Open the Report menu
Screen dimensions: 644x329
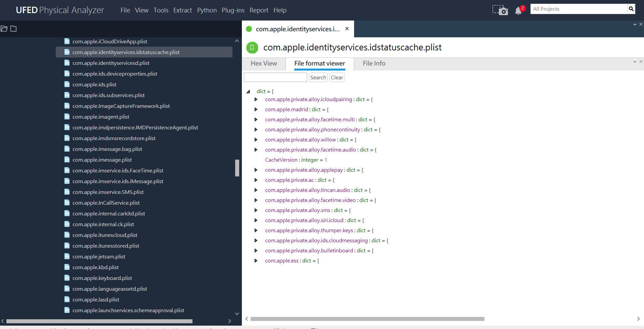point(259,10)
